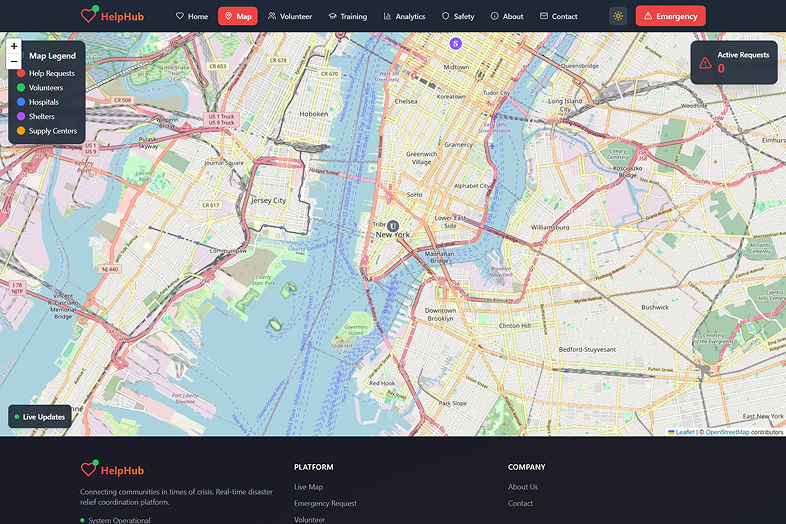786x524 pixels.
Task: Select the purple shelter marker near Midtown
Action: tap(455, 44)
